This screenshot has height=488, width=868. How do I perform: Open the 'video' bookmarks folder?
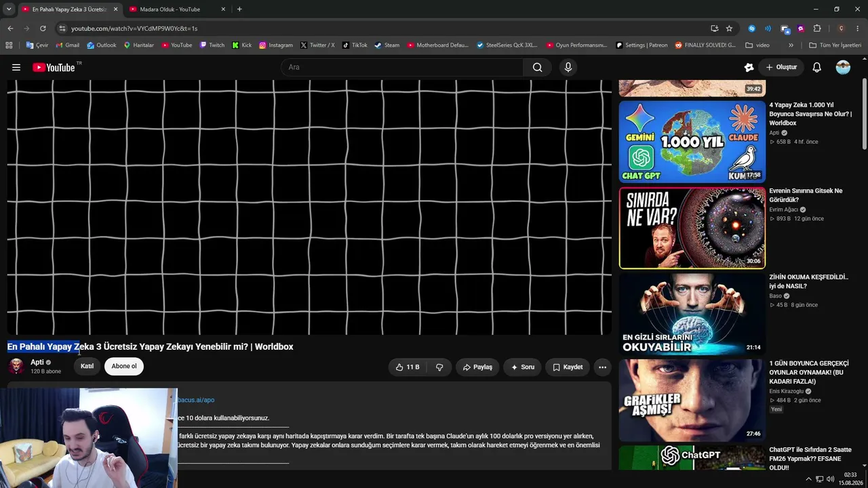(757, 45)
